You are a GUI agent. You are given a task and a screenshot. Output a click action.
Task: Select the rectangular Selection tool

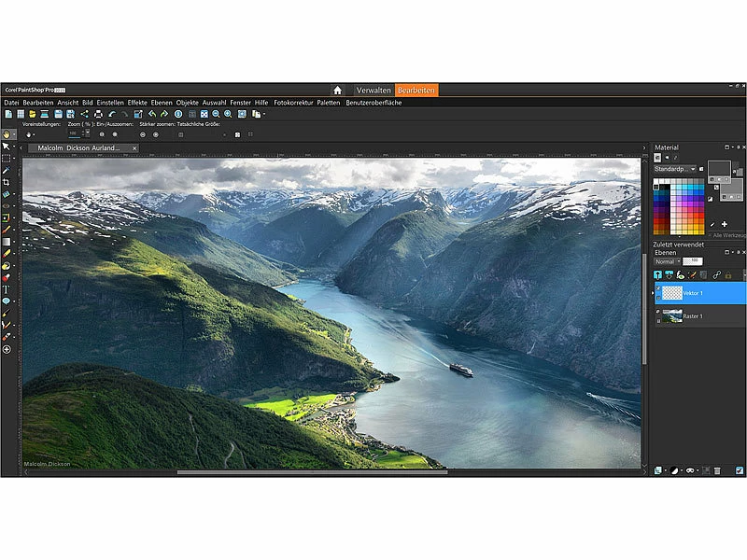(x=7, y=159)
